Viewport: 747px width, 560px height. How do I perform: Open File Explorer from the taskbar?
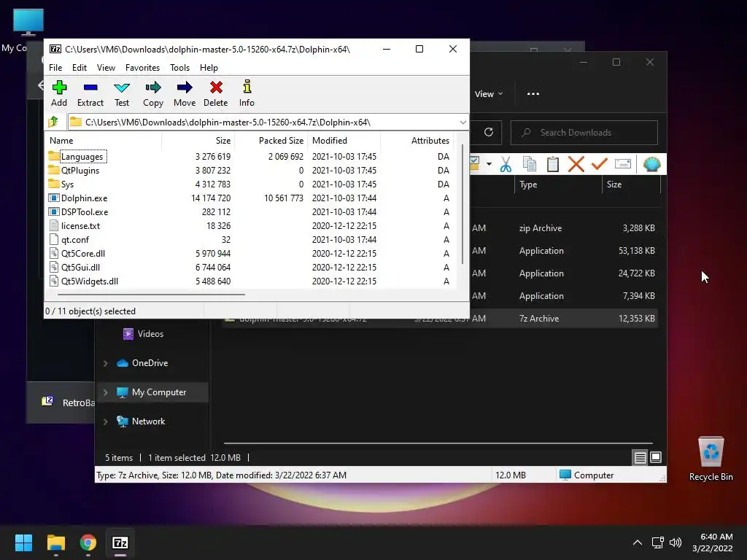pos(55,542)
